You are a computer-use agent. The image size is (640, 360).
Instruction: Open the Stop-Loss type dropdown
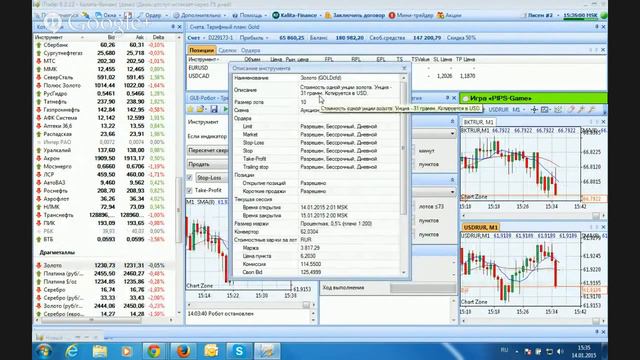(x=212, y=178)
